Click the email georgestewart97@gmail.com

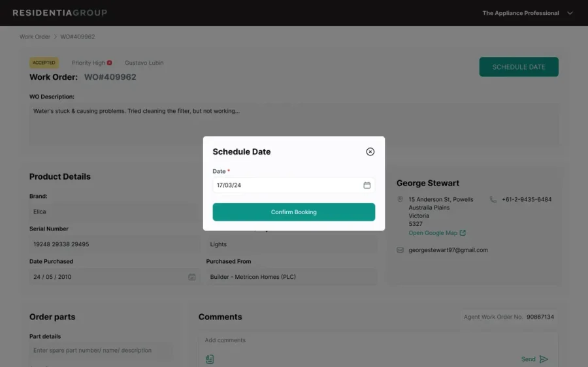pos(448,250)
